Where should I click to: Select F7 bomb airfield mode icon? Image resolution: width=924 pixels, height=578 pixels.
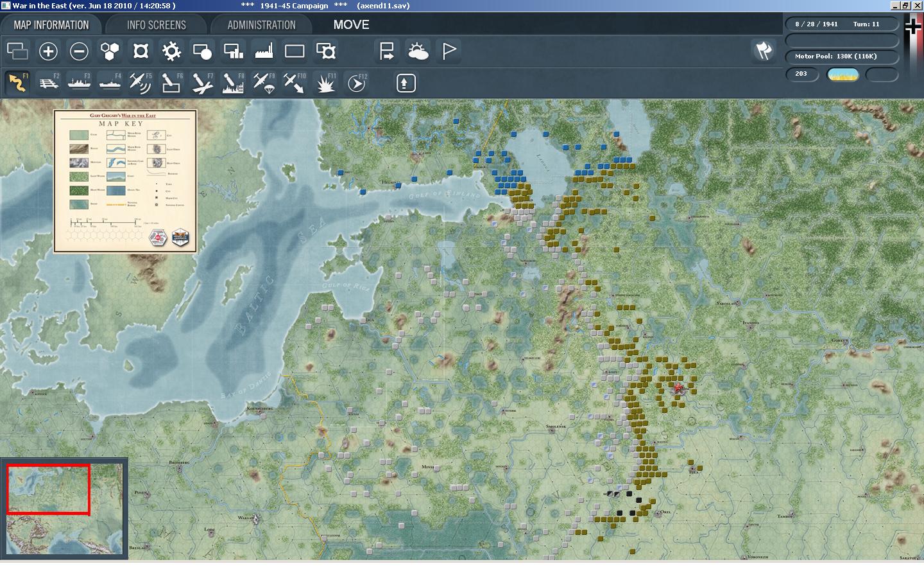pyautogui.click(x=202, y=83)
